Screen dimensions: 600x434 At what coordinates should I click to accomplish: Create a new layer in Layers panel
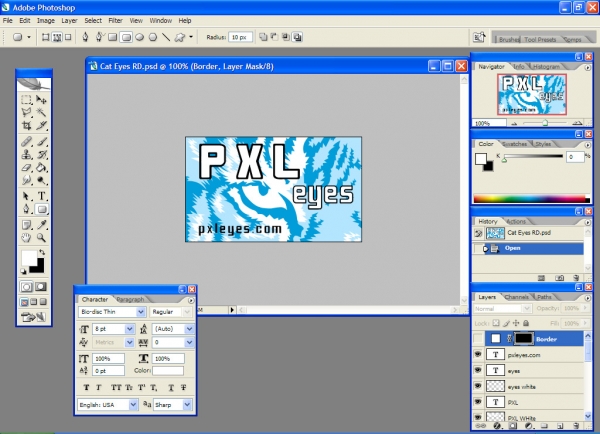click(x=560, y=426)
